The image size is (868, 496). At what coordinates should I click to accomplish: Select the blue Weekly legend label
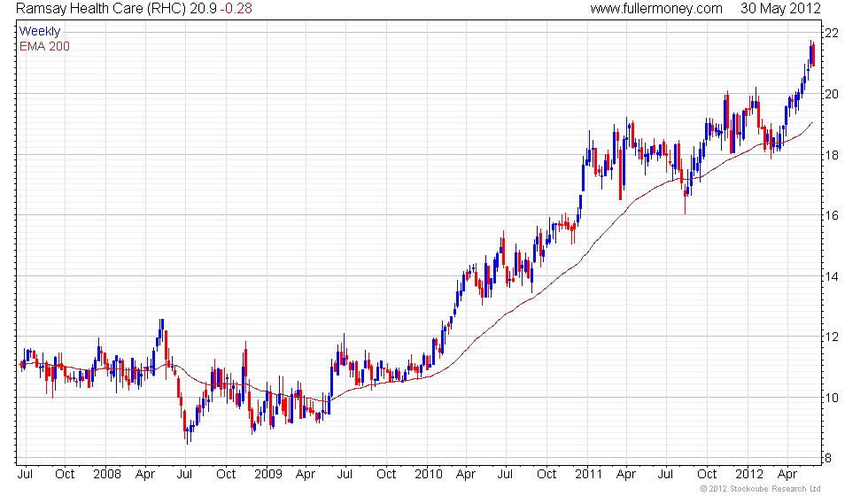(39, 32)
